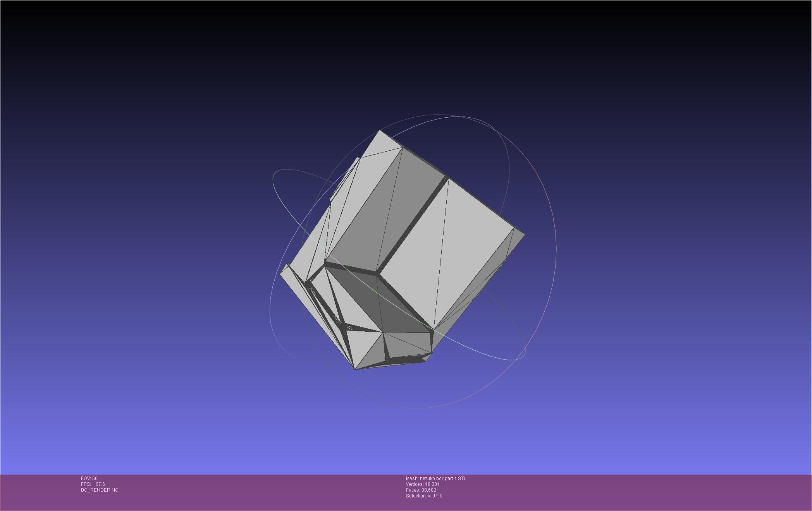Click the bottom pointed corner of the mesh
This screenshot has height=511, width=812.
tap(355, 369)
